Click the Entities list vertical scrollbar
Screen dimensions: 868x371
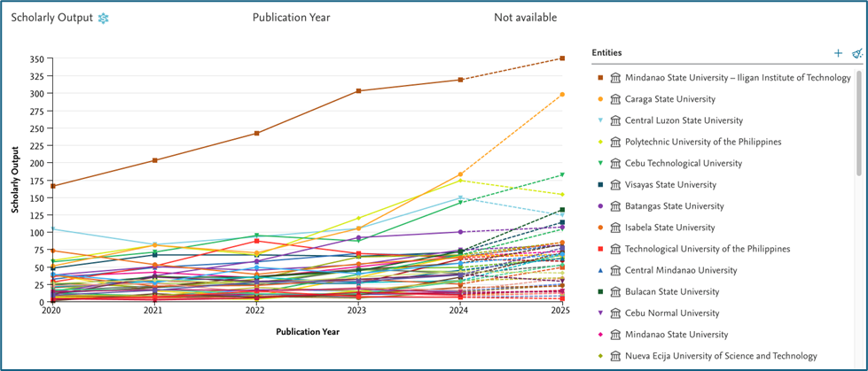click(x=857, y=124)
